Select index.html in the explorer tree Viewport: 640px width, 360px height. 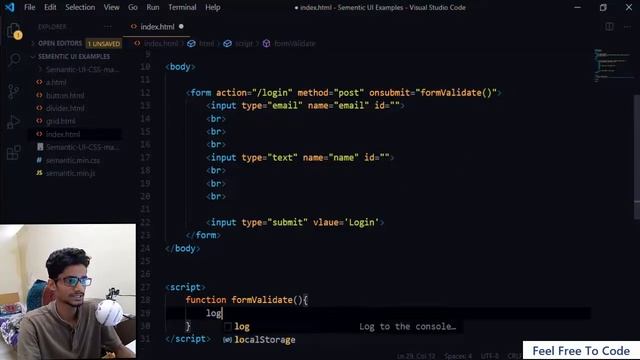pos(63,134)
